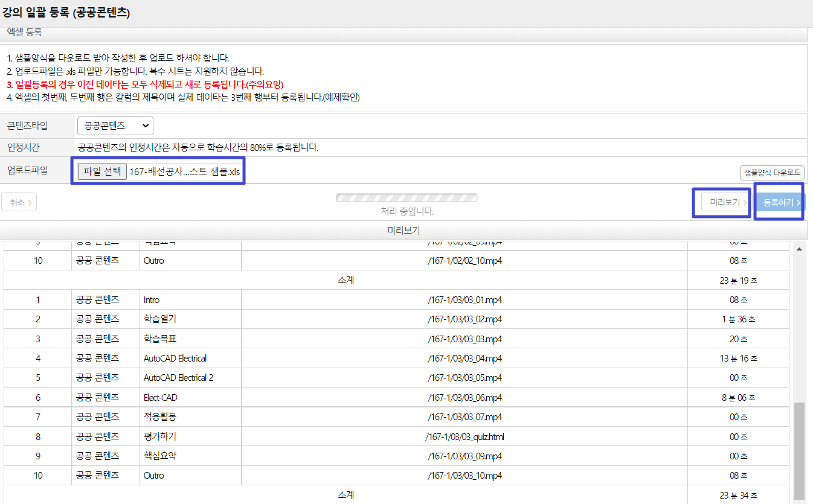Click the 미리보기 preview button
The height and width of the screenshot is (504, 813).
724,202
